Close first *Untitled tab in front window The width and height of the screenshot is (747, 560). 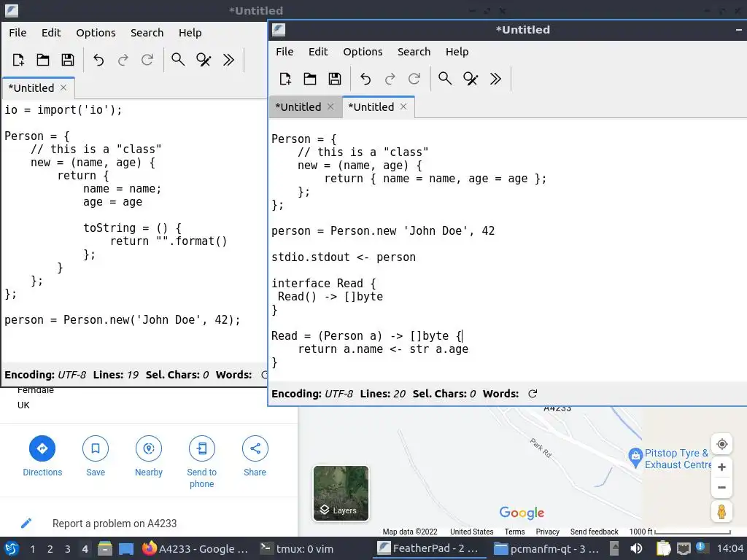330,106
